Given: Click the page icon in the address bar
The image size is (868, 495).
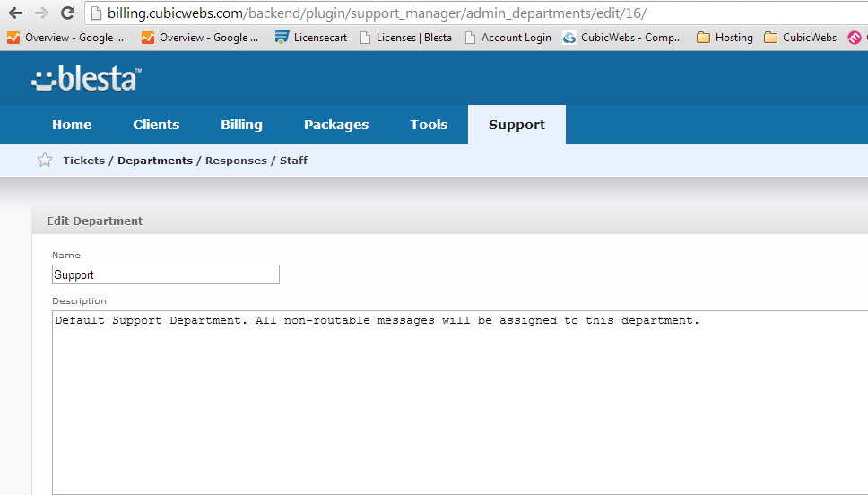Looking at the screenshot, I should point(96,13).
